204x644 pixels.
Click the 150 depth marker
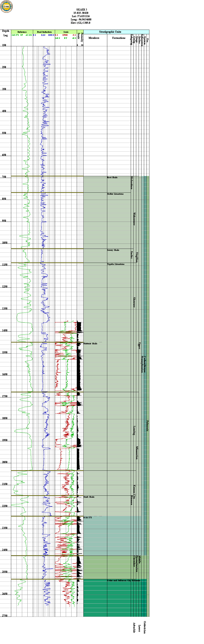(x=4, y=45)
